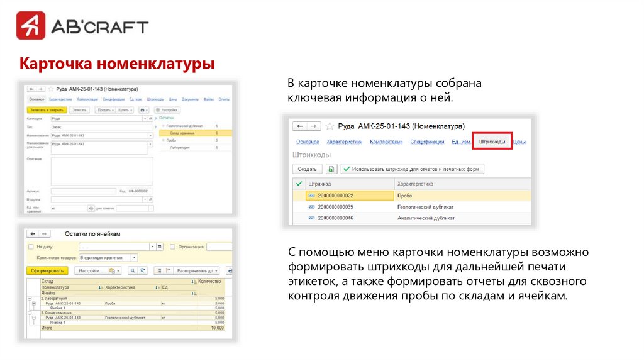Open Комплектации tab in Штрихкоды card

pos(386,142)
